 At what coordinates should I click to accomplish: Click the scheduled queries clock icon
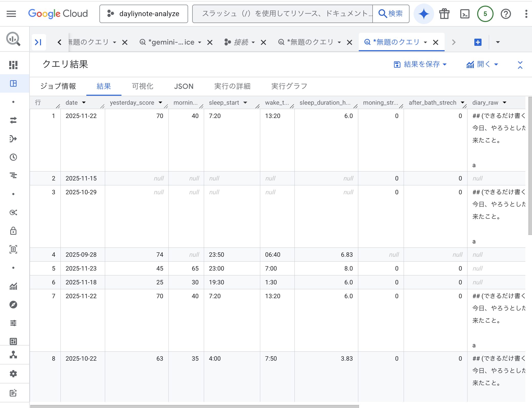pyautogui.click(x=13, y=157)
